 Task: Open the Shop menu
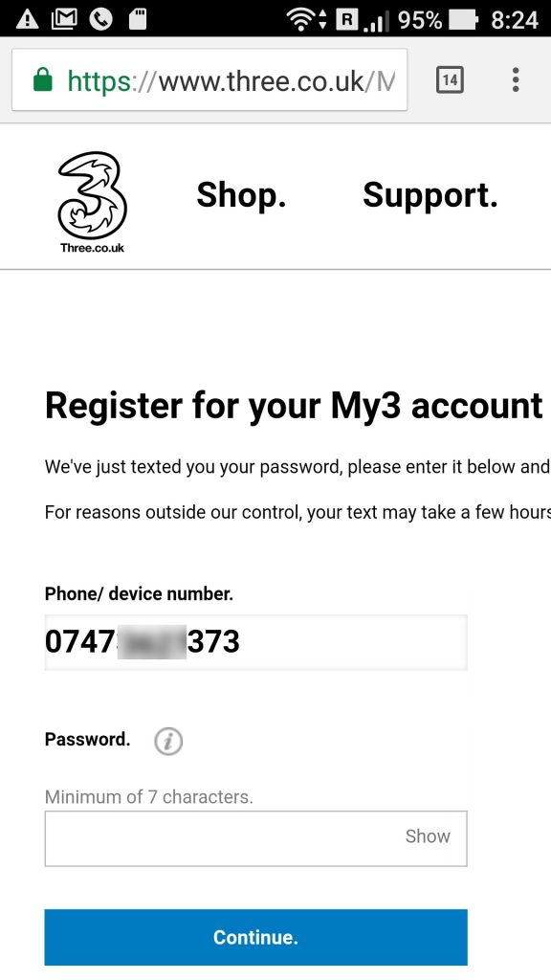tap(241, 194)
